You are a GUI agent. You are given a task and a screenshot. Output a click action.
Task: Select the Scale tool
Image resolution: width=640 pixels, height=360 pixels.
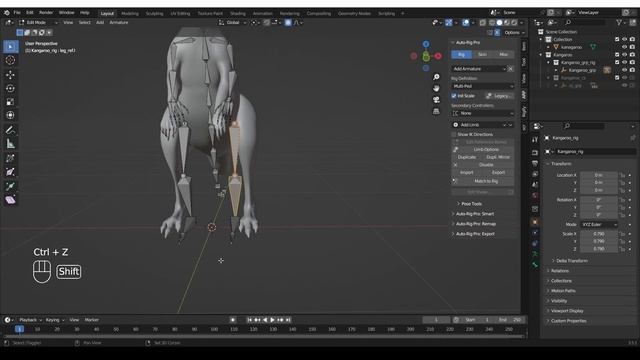10,102
